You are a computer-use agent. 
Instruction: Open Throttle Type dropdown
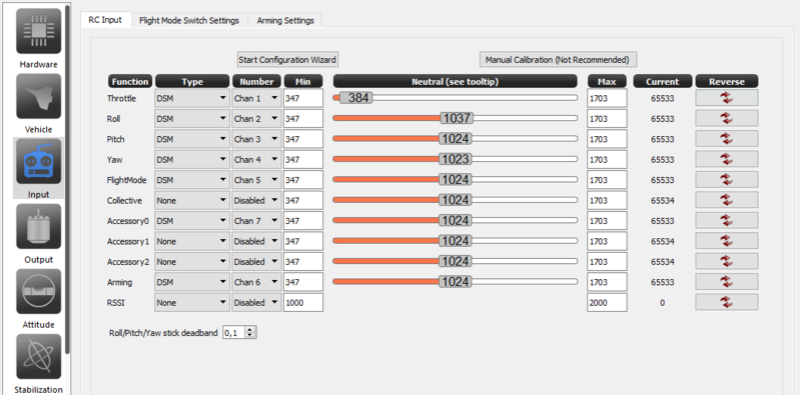pyautogui.click(x=192, y=98)
